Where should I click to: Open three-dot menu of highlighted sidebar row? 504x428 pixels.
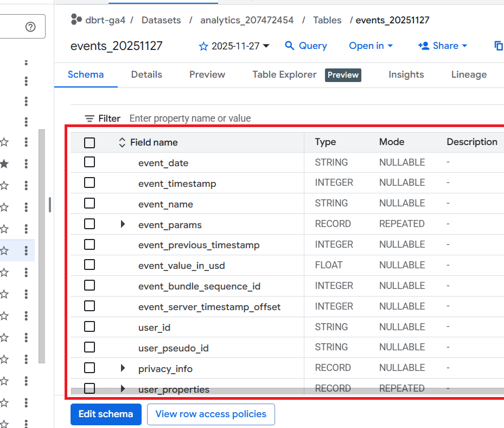26,250
